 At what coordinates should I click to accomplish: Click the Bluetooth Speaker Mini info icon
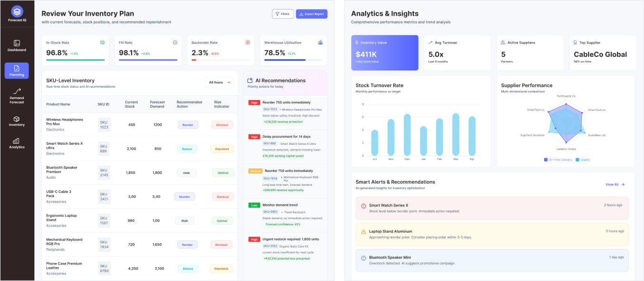point(363,258)
